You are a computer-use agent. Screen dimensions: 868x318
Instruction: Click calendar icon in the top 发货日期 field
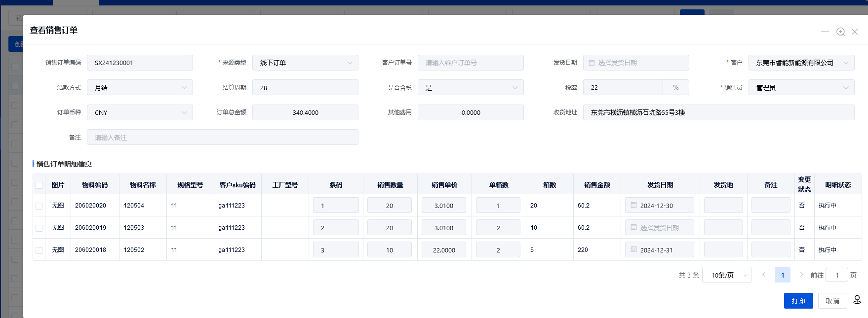click(x=592, y=63)
